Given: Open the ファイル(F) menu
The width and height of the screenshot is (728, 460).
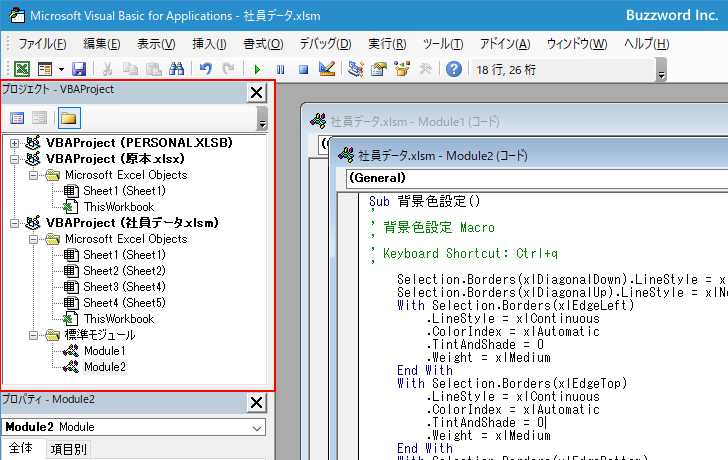Looking at the screenshot, I should coord(42,44).
